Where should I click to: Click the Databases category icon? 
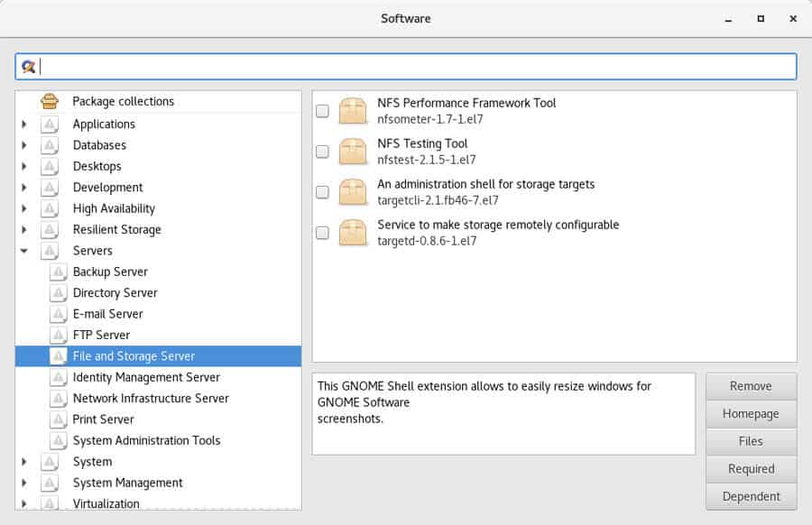tap(50, 145)
